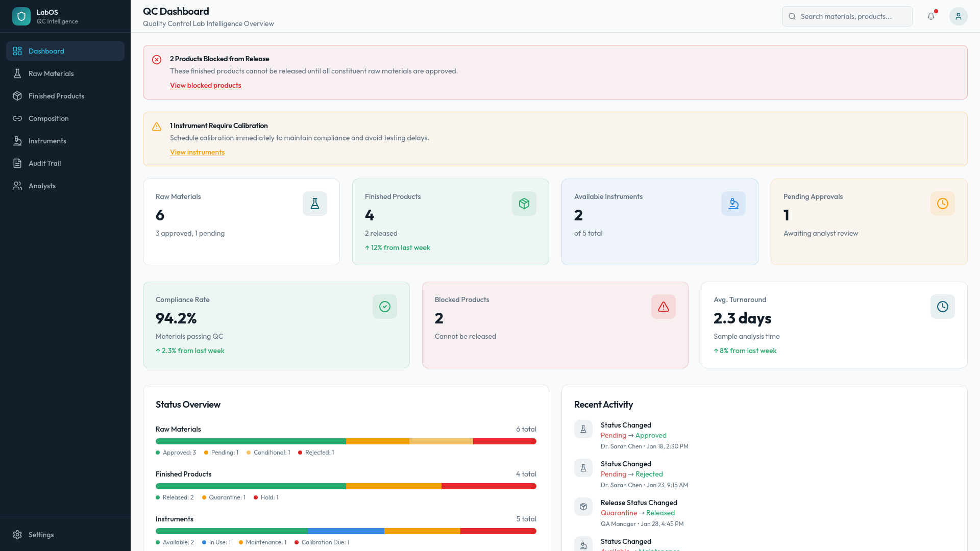Click the 'Rejected: 1' legend entry
Viewport: 980px width, 551px height.
point(316,453)
